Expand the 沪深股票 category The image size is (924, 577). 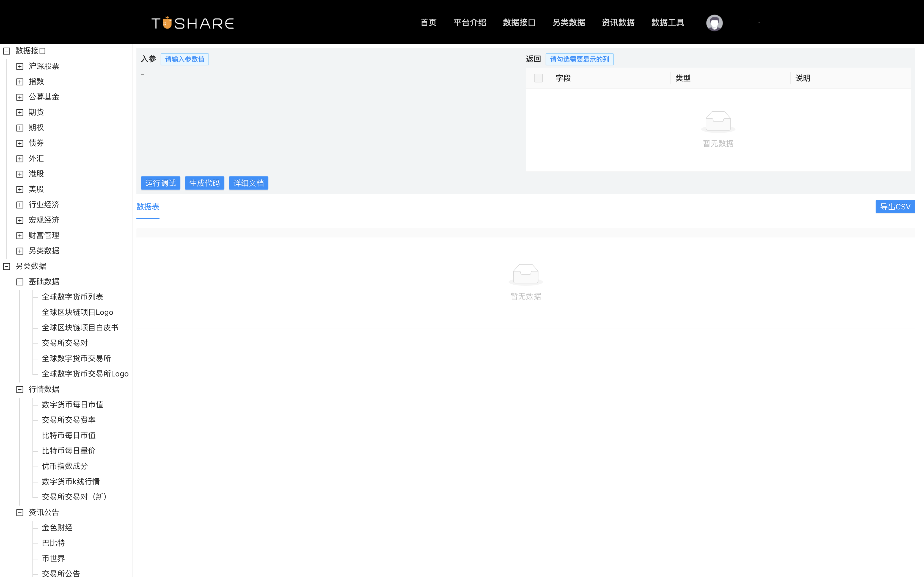20,66
